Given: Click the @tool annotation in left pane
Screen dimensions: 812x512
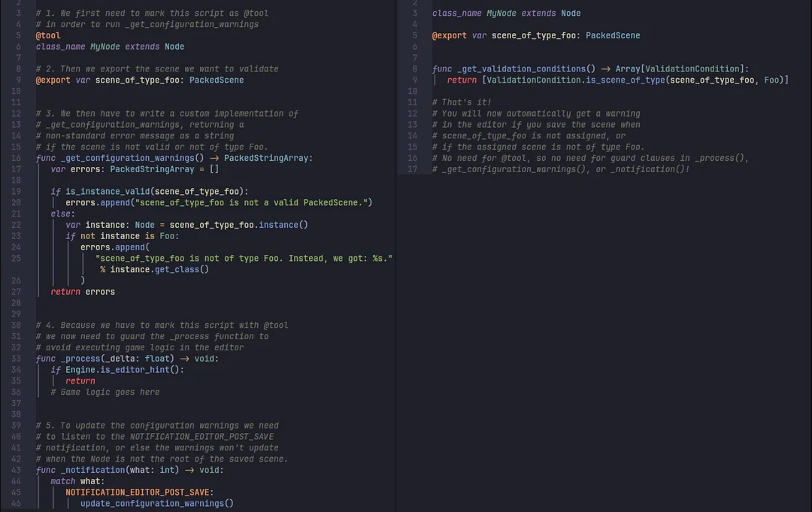Looking at the screenshot, I should pyautogui.click(x=48, y=36).
